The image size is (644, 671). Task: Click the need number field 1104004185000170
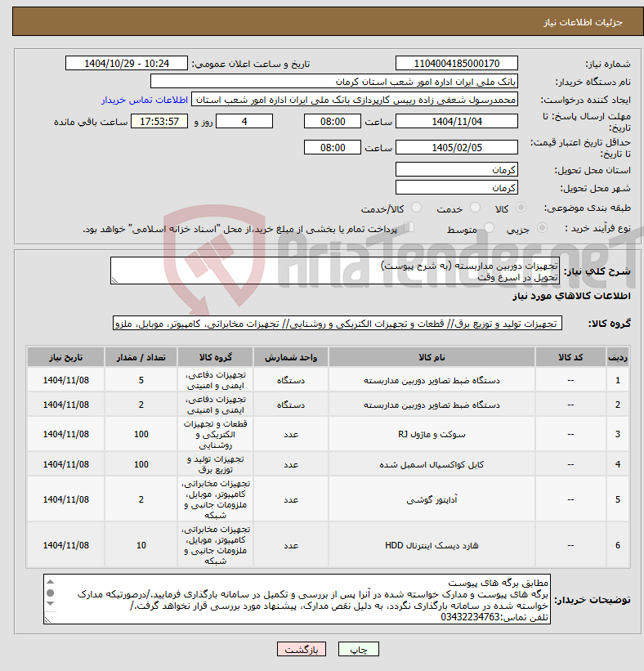click(x=457, y=63)
